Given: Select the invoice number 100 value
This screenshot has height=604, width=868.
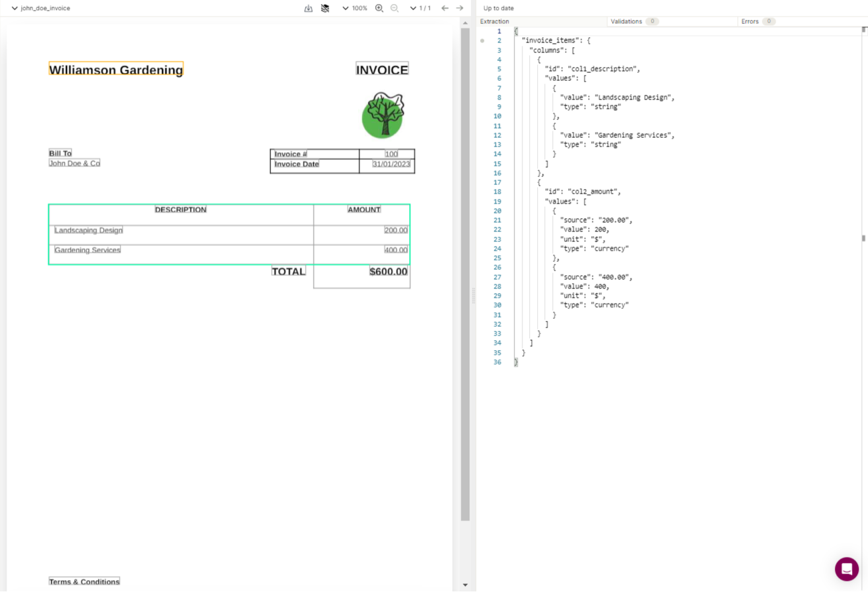Looking at the screenshot, I should point(391,154).
